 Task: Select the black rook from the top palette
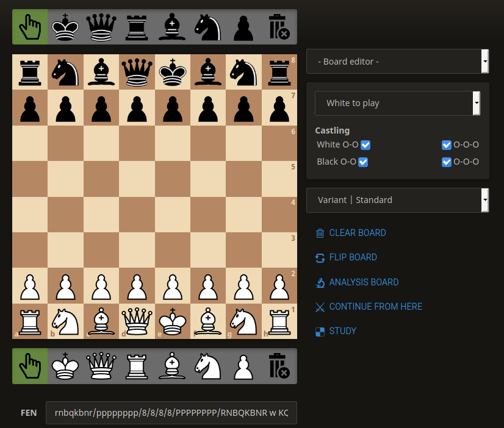(136, 26)
